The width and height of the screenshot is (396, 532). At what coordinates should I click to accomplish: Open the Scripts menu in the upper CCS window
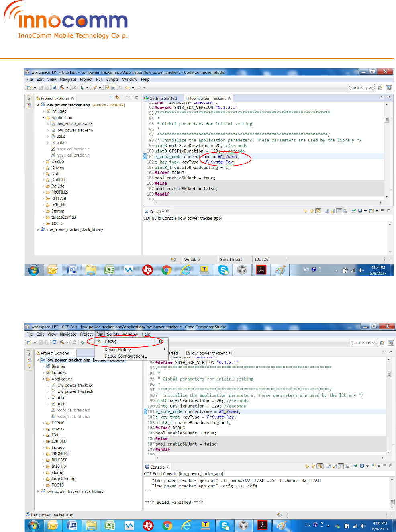click(x=112, y=80)
